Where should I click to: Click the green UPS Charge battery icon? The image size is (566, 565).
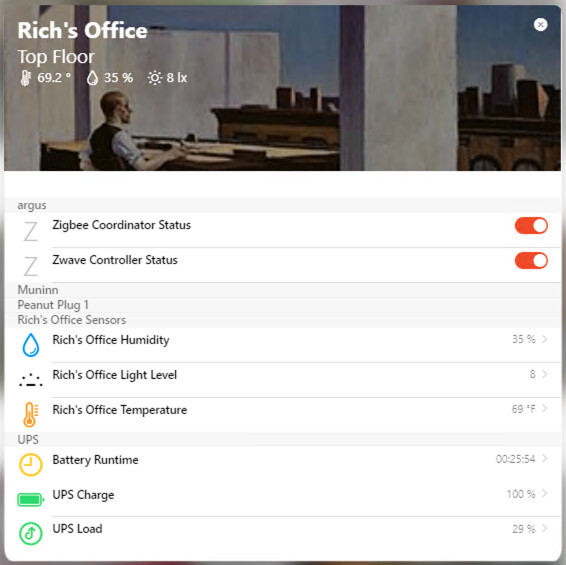click(31, 500)
